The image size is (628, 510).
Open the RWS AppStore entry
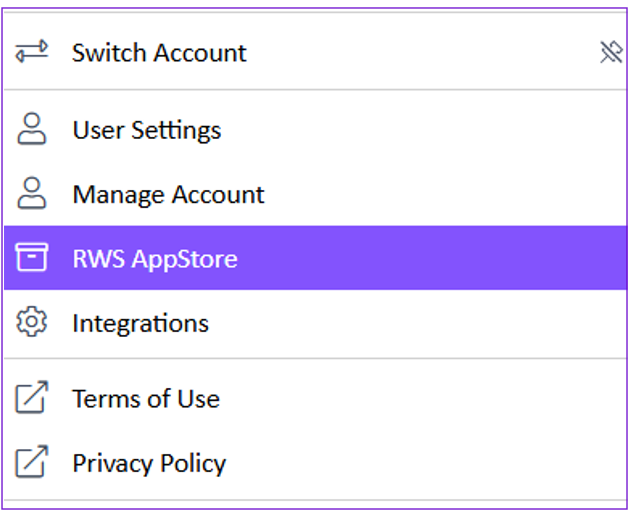click(315, 258)
